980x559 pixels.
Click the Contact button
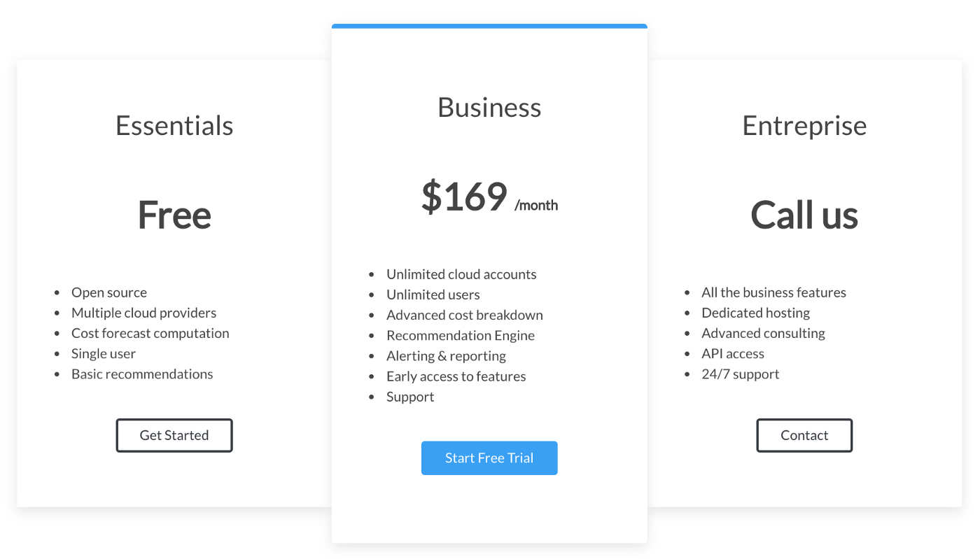[804, 435]
